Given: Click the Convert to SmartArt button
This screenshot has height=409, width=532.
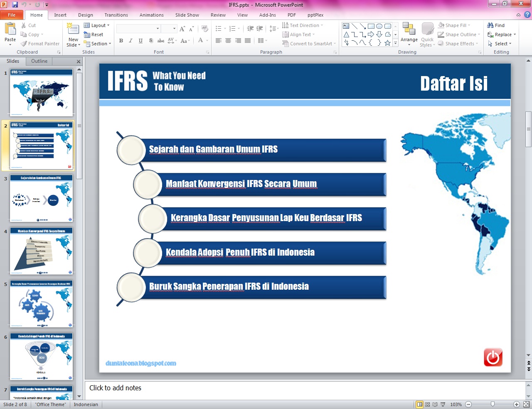Looking at the screenshot, I should point(309,44).
